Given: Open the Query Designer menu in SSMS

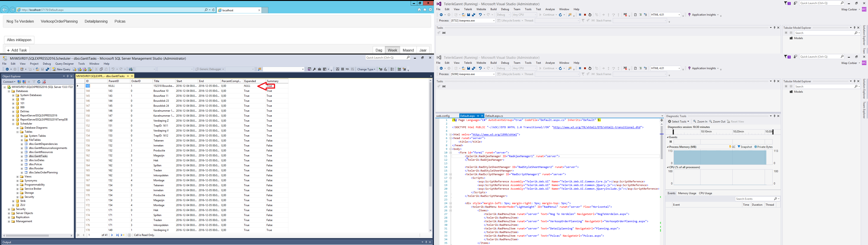Looking at the screenshot, I should pyautogui.click(x=64, y=64).
